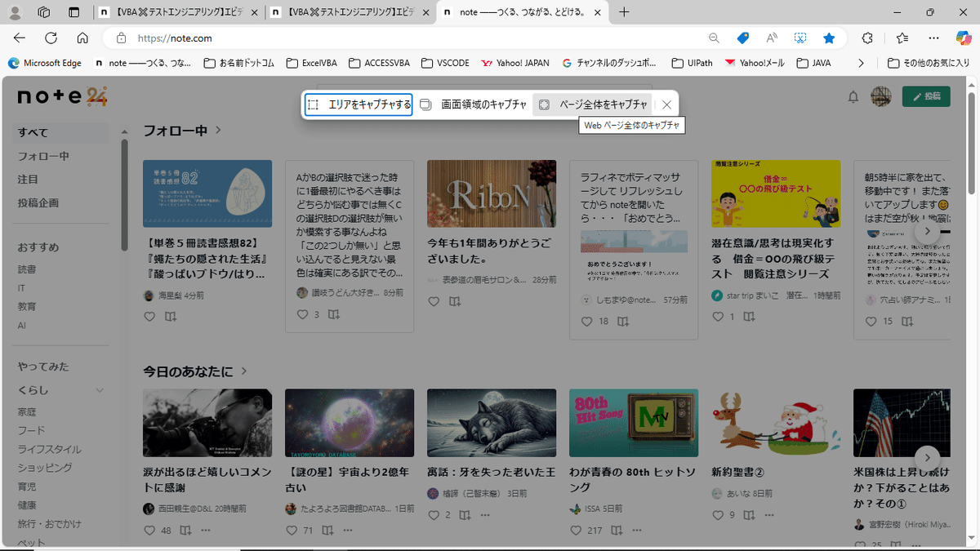Switch to the second VBA テストエンジニアリング tab

tap(352, 12)
